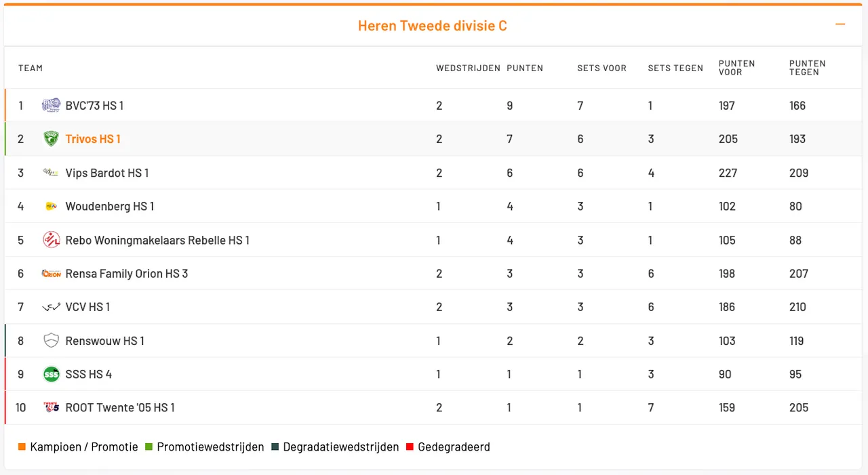The height and width of the screenshot is (475, 868).
Task: Click the red Gedegradeerd legend swatch
Action: coord(410,447)
